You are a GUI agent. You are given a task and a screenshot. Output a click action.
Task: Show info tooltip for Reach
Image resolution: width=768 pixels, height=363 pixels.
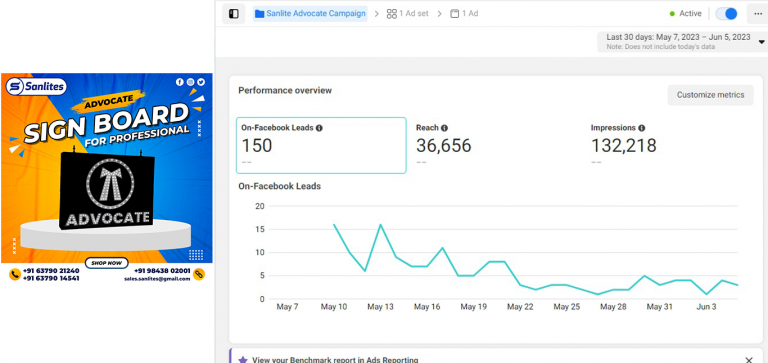(x=444, y=128)
